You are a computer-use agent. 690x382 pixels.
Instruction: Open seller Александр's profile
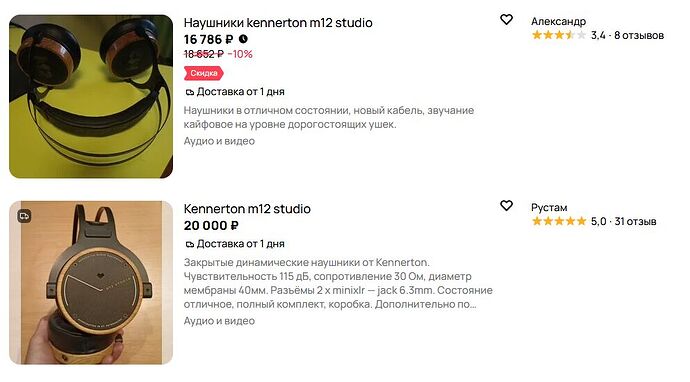coord(558,21)
